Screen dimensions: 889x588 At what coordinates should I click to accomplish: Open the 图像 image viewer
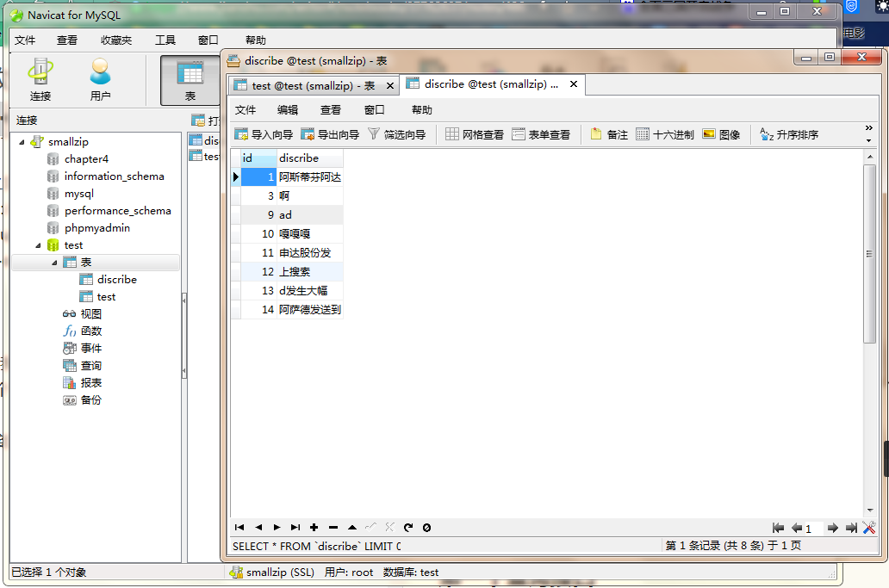tap(721, 135)
